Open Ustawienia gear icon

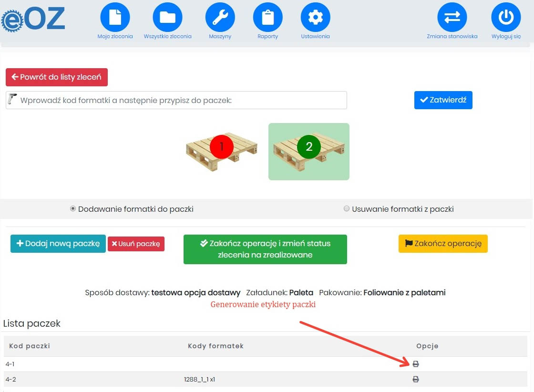(x=315, y=17)
